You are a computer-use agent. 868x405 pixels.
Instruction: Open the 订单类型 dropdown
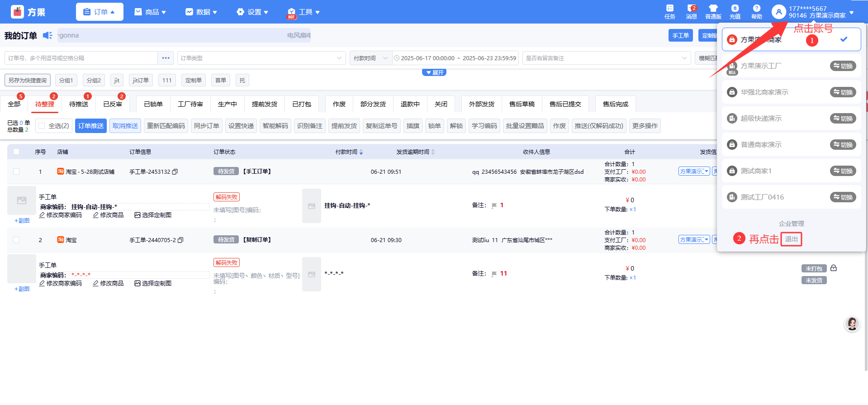[261, 58]
